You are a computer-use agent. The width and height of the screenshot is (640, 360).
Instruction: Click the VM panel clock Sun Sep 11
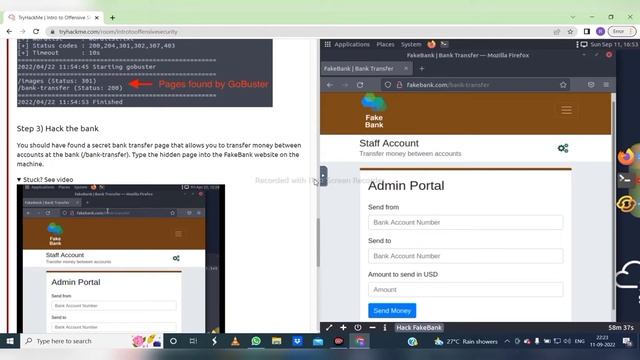point(614,44)
